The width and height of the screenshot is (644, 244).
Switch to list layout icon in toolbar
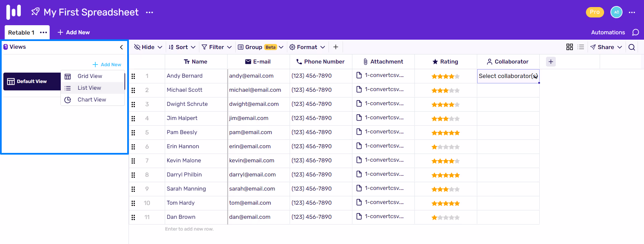tap(581, 47)
